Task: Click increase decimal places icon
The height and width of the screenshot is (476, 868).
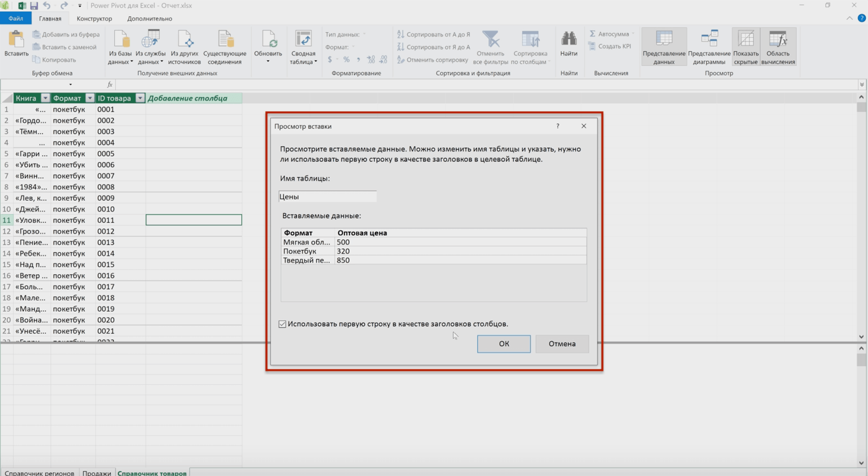Action: point(371,60)
